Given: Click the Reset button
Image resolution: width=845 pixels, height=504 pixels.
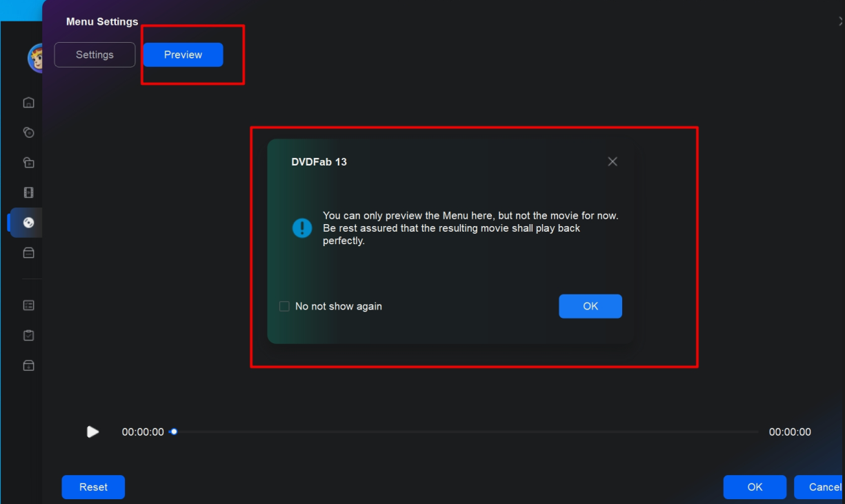Looking at the screenshot, I should 93,487.
